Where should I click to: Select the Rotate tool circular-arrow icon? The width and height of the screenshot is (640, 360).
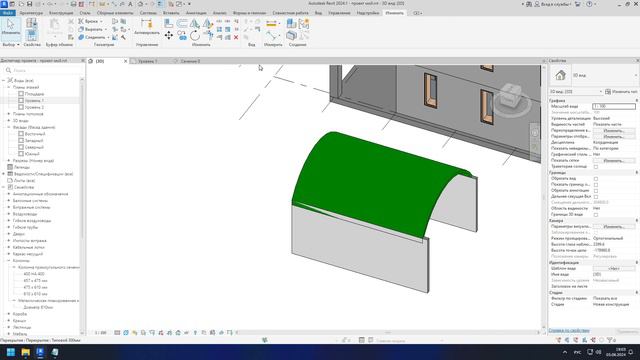(x=195, y=36)
